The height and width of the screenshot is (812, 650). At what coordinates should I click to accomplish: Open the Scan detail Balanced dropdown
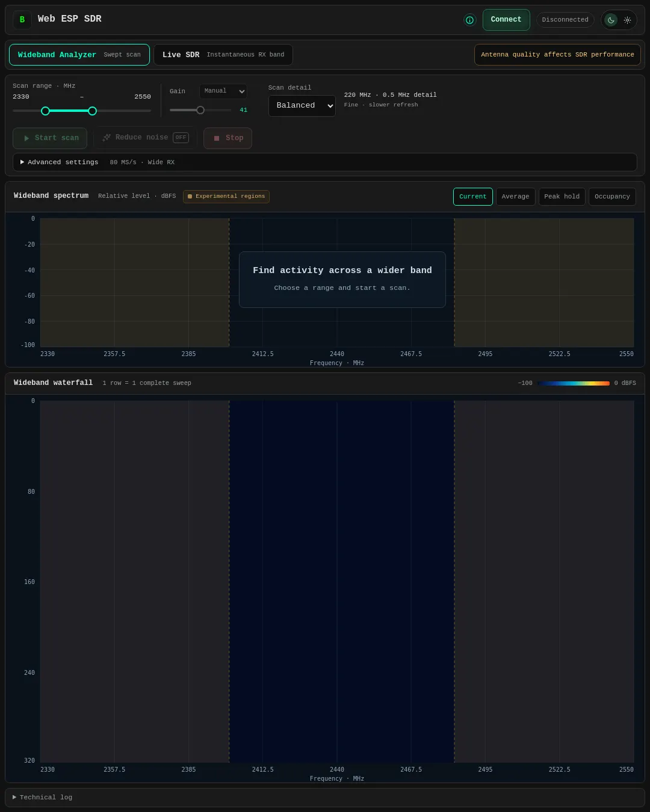pos(302,106)
